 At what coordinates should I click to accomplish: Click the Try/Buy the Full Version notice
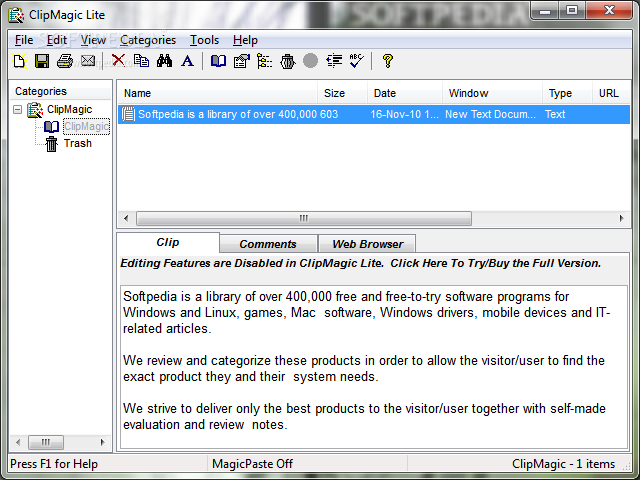click(360, 263)
